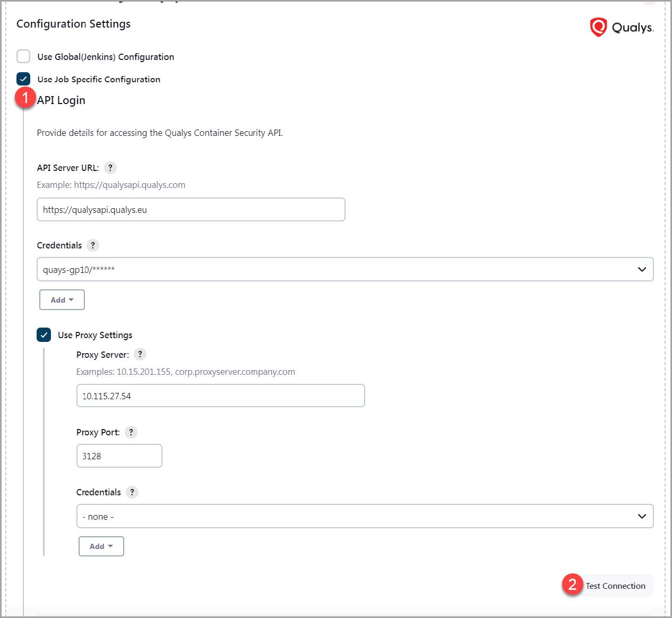The width and height of the screenshot is (672, 618).
Task: Open the Credentials help tooltip under API Login
Action: pos(93,245)
